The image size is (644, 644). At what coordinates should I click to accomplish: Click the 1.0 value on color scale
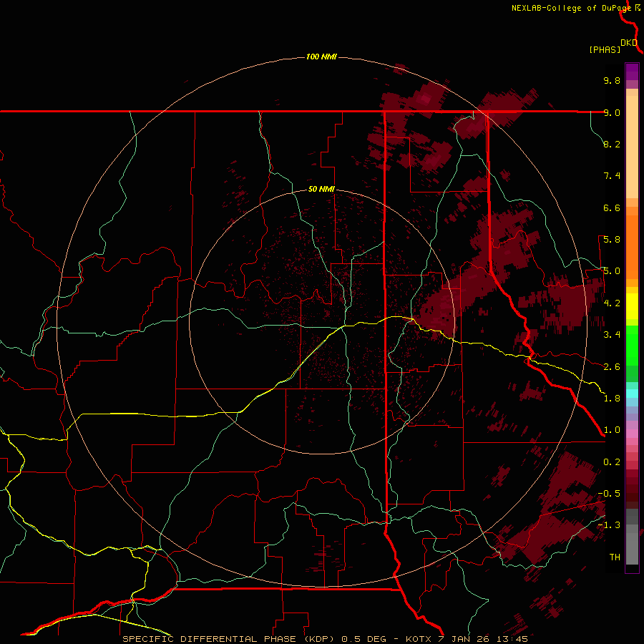coord(612,429)
